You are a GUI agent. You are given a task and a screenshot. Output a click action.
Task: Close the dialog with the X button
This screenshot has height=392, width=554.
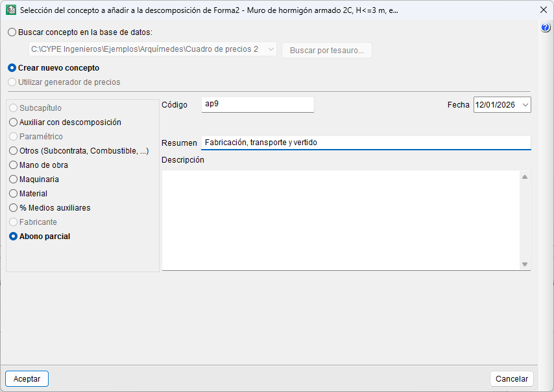coord(543,10)
